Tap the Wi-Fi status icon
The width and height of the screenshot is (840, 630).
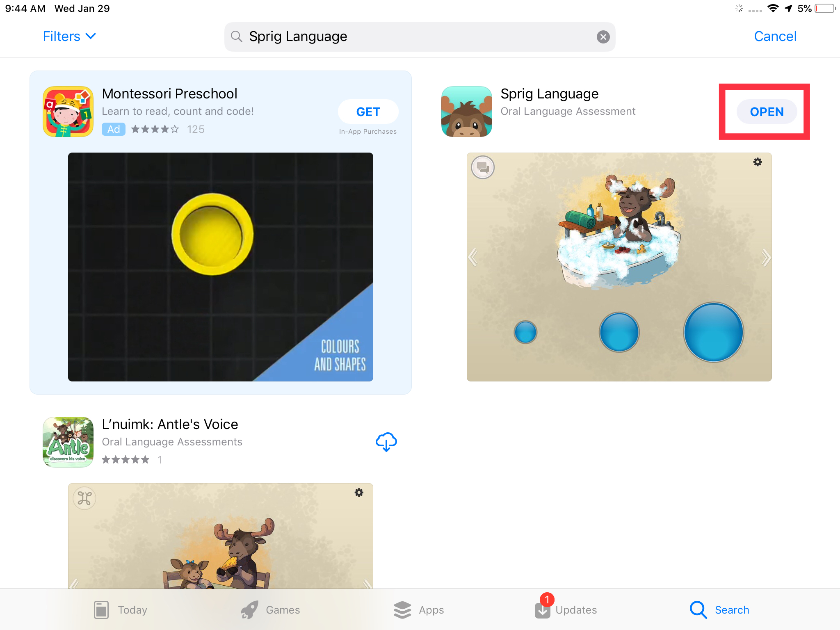click(x=773, y=9)
